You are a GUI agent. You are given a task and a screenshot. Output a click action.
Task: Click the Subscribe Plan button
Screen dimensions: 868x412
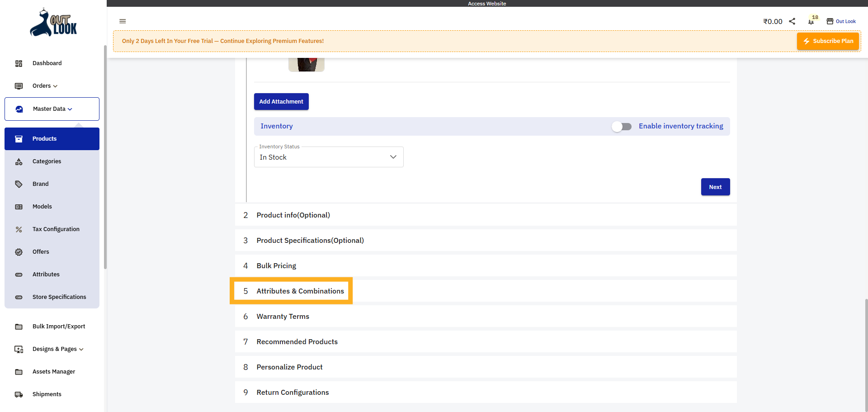(x=828, y=41)
